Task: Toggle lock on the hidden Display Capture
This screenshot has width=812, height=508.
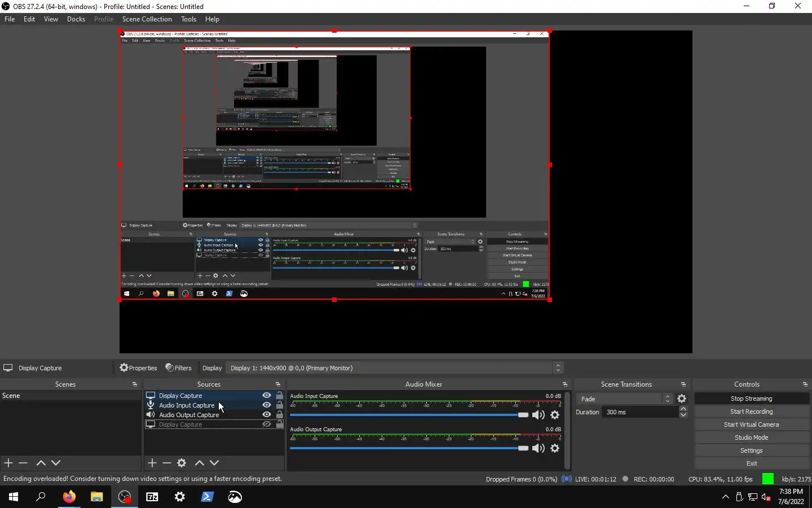Action: [x=280, y=424]
